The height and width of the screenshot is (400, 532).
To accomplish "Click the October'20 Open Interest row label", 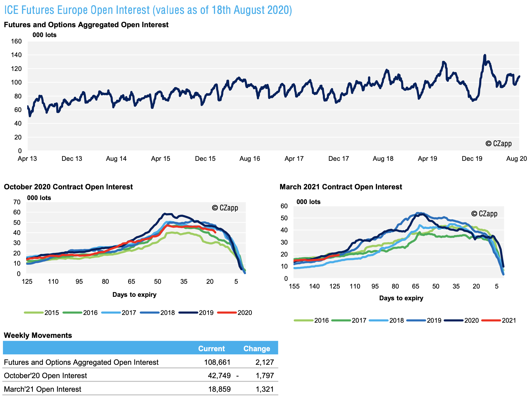I will coord(45,375).
